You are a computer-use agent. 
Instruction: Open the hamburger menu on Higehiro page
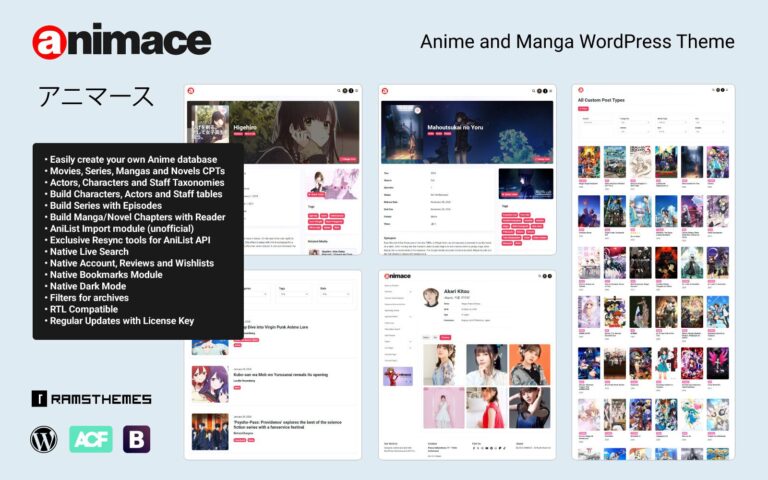tap(357, 91)
